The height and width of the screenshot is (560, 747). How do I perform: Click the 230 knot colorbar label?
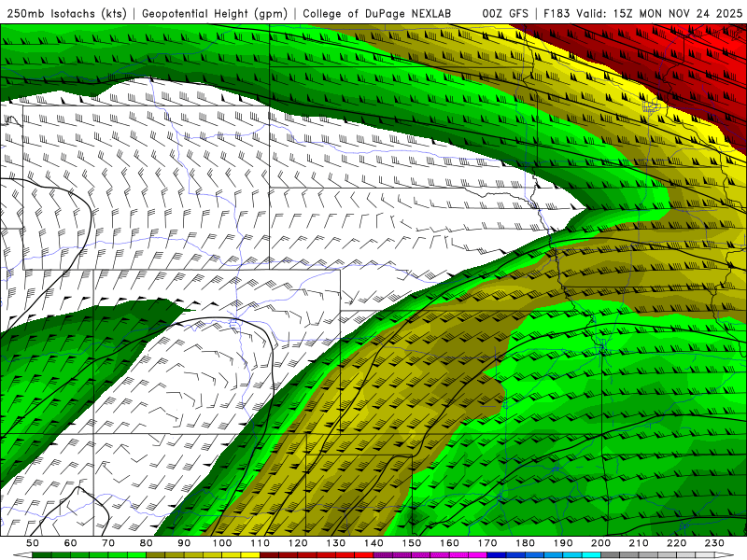pos(714,543)
